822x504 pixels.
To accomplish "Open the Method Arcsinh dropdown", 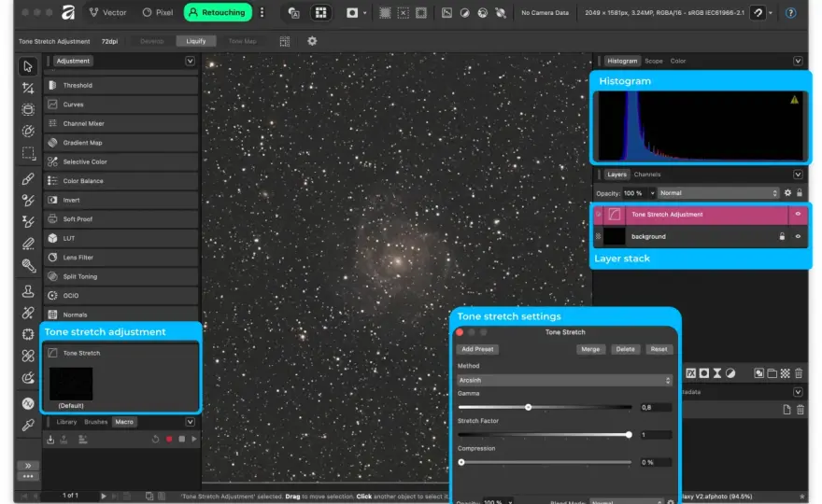I will [x=564, y=381].
